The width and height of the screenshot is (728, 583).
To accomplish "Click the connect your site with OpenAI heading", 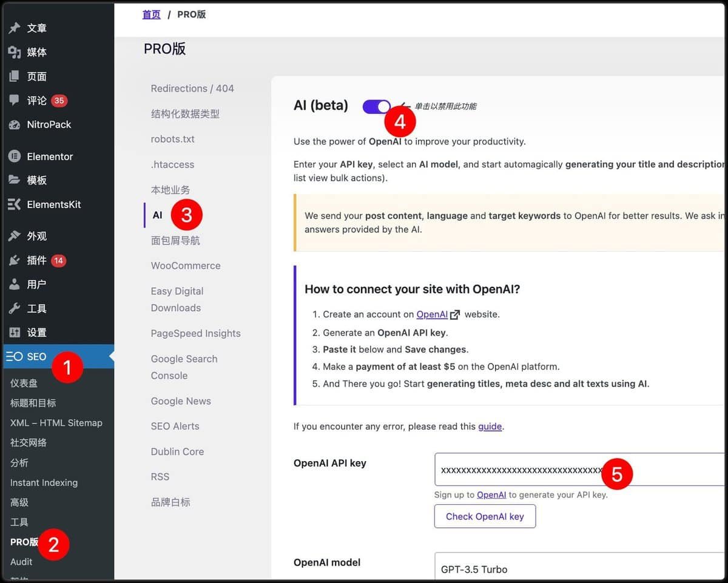I will (x=413, y=289).
